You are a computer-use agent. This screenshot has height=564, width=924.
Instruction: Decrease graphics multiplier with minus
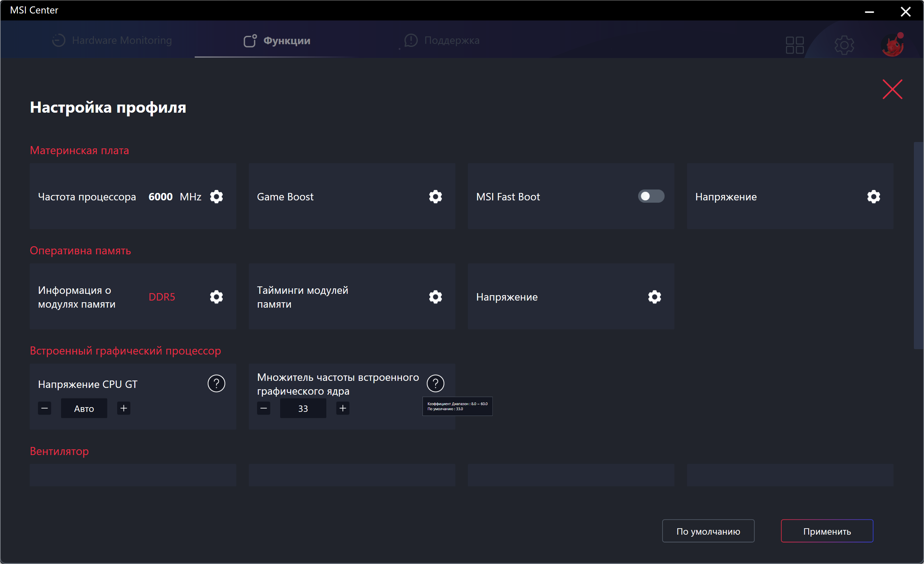[x=264, y=408]
